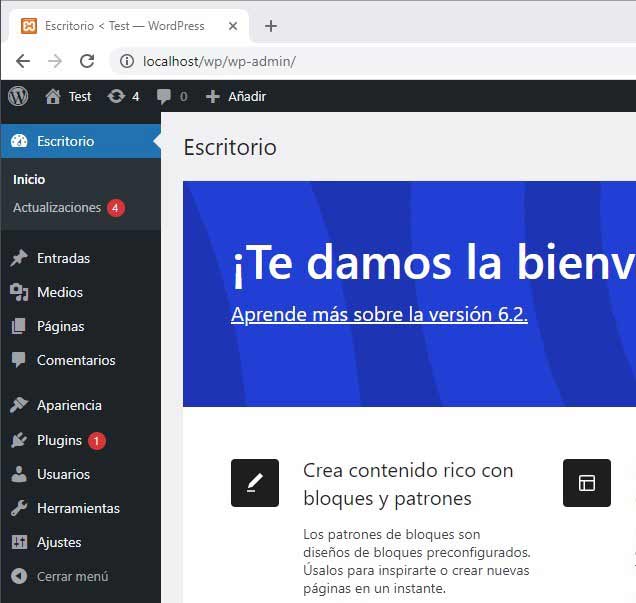The image size is (636, 603).
Task: Click the address bar URL field
Action: [x=372, y=61]
